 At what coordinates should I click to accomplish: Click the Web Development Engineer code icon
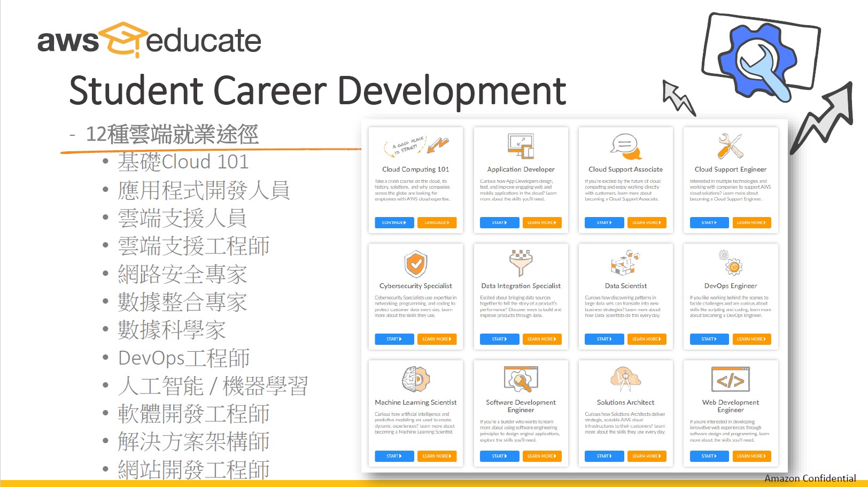coord(730,379)
